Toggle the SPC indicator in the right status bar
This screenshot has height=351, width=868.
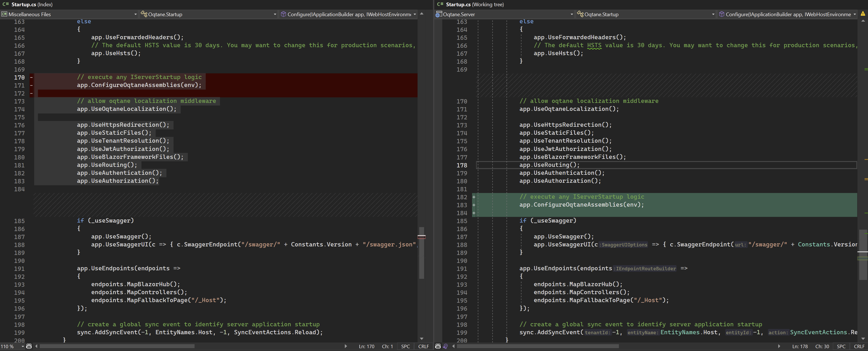click(841, 346)
